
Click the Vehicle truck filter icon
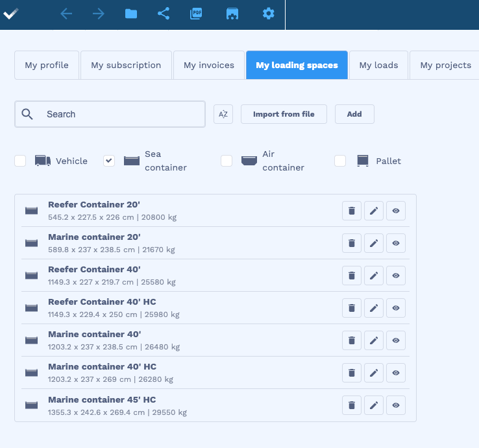pos(43,161)
